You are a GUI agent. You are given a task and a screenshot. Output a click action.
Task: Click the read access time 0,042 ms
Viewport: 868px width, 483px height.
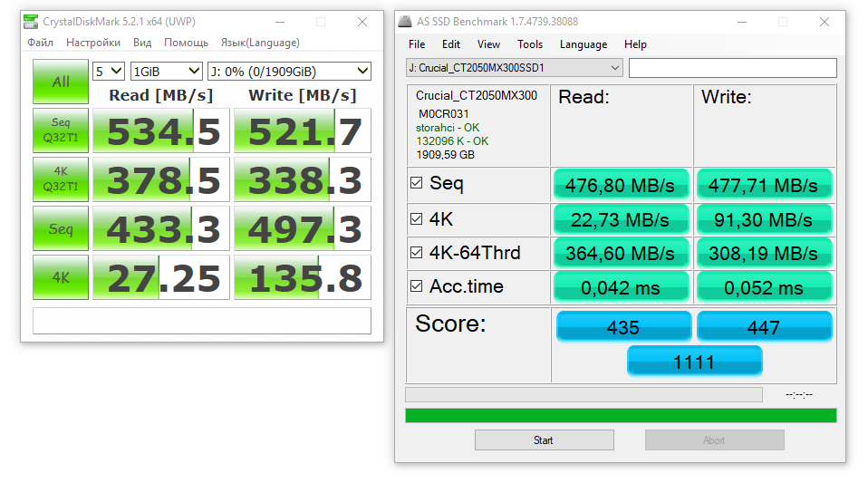(x=622, y=287)
